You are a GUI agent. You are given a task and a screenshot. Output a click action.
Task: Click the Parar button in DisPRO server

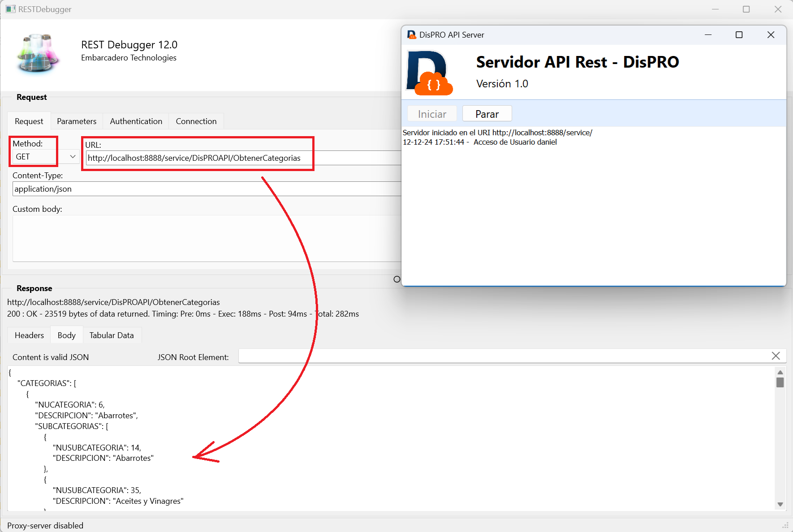[487, 114]
